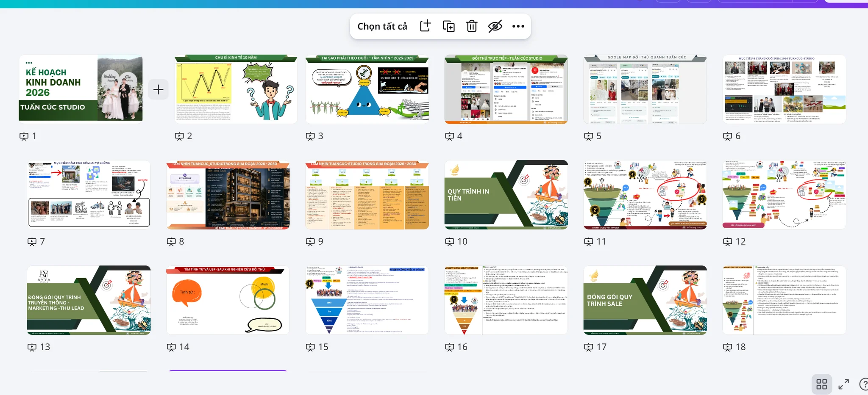The width and height of the screenshot is (868, 395).
Task: Click the notes icon under slide 4
Action: tap(449, 136)
